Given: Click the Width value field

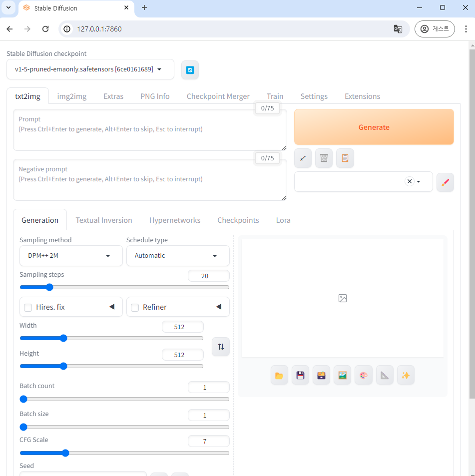Looking at the screenshot, I should [x=183, y=327].
